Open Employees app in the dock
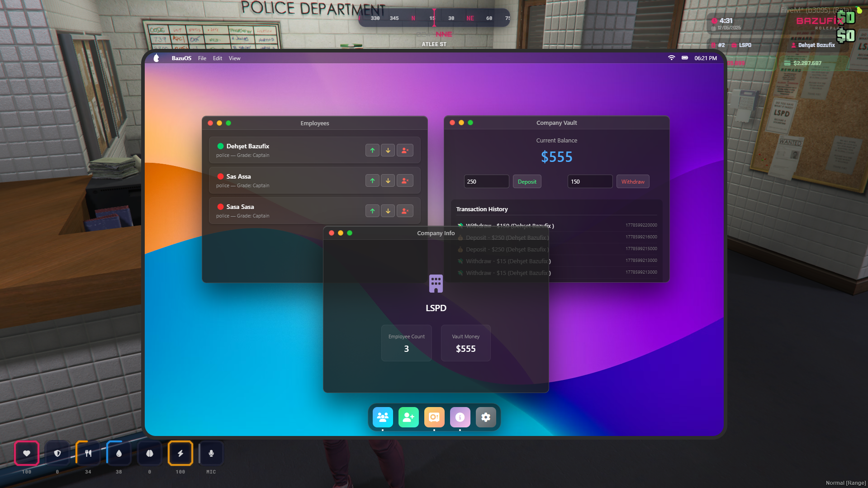Screen dimensions: 868x488 click(383, 417)
